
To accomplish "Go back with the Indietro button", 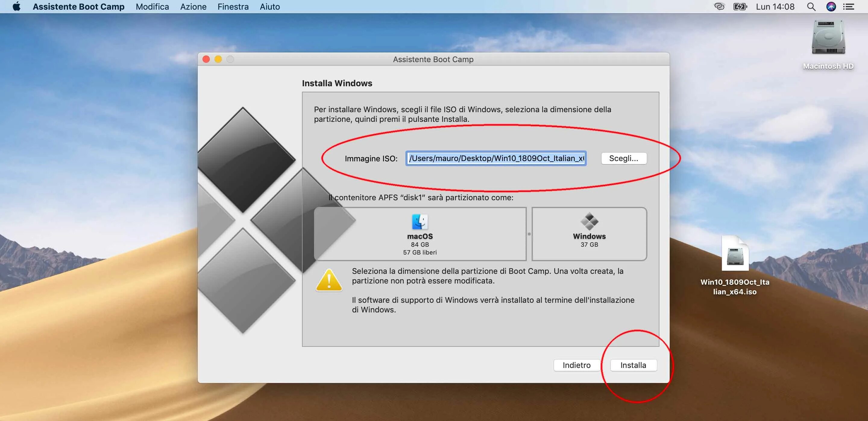I will tap(576, 365).
